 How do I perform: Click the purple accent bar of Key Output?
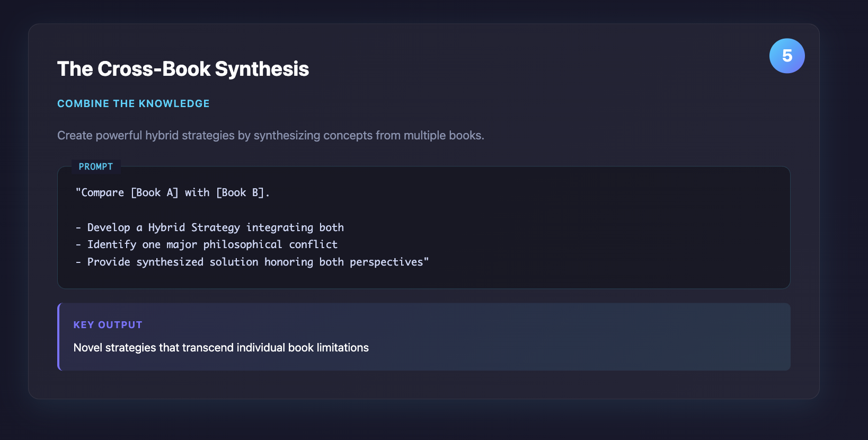click(59, 337)
